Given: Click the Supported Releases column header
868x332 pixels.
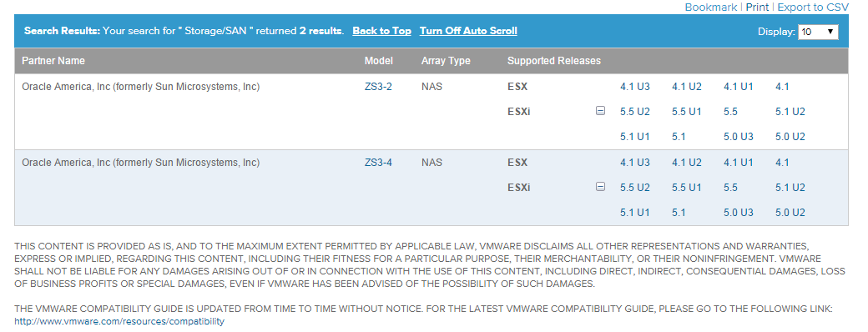Looking at the screenshot, I should 554,61.
